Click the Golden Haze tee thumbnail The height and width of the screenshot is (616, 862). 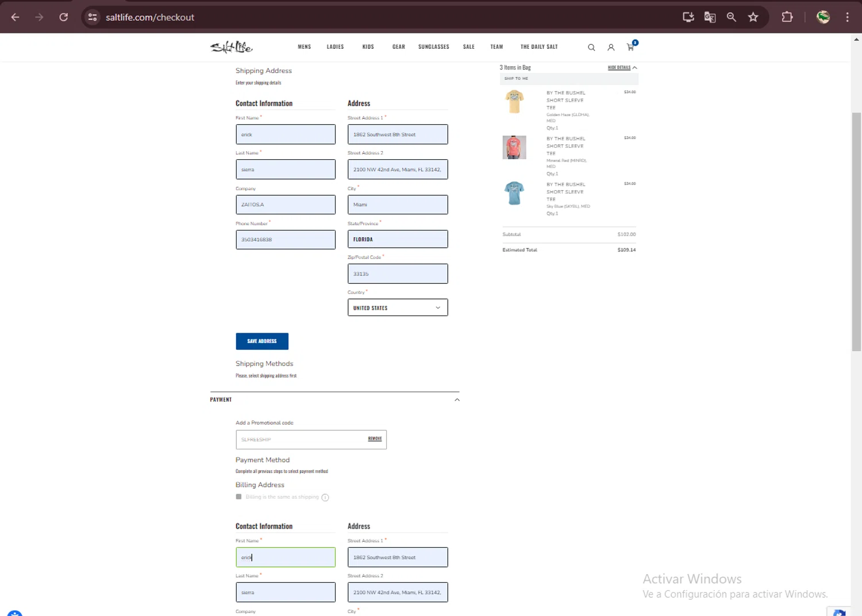(x=514, y=102)
